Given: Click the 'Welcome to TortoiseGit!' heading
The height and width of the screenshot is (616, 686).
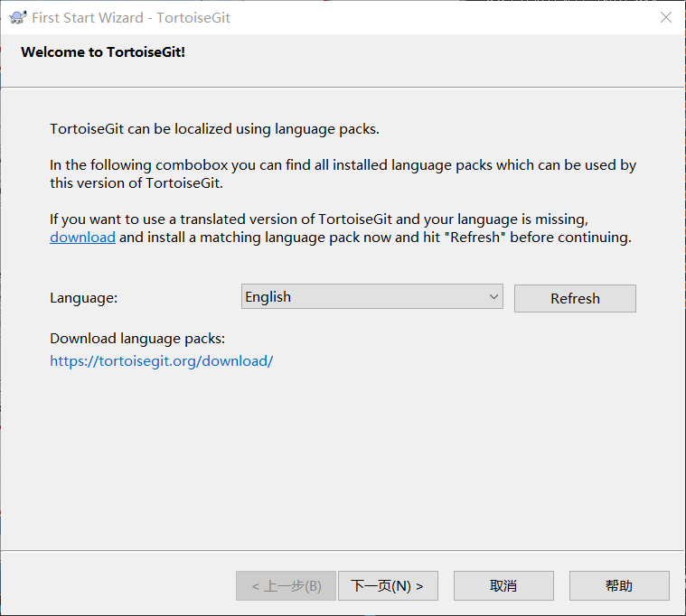Looking at the screenshot, I should tap(103, 52).
